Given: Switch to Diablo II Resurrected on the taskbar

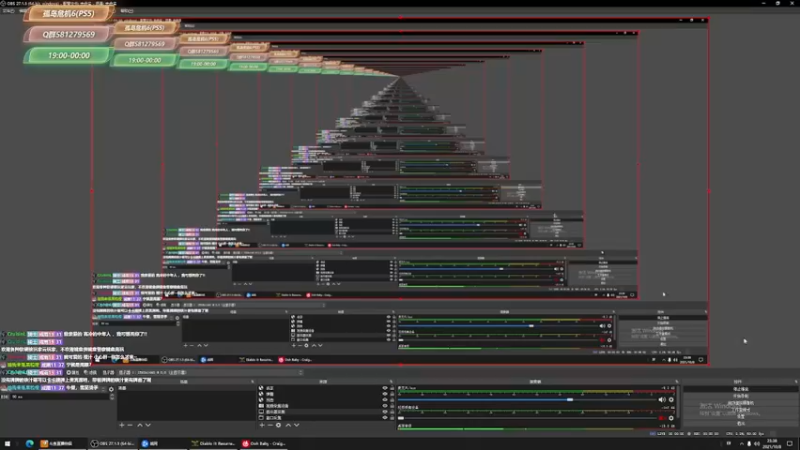Looking at the screenshot, I should 213,444.
